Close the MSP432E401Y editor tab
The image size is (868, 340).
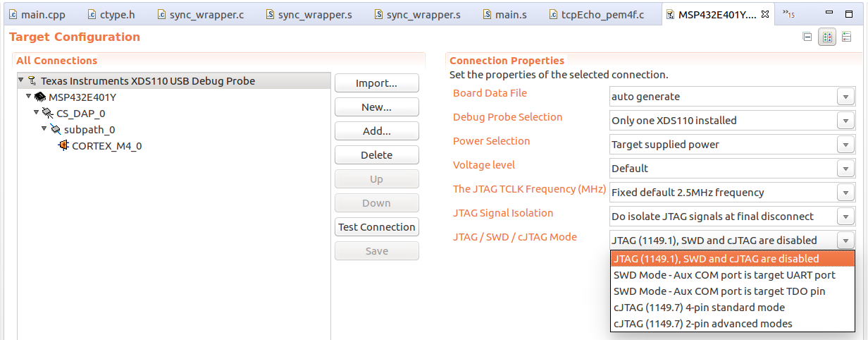765,15
